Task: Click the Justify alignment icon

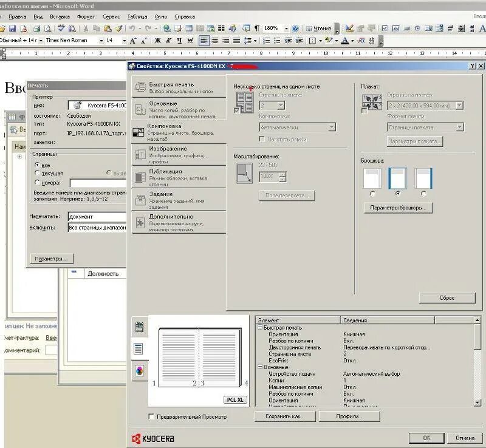Action: click(236, 41)
